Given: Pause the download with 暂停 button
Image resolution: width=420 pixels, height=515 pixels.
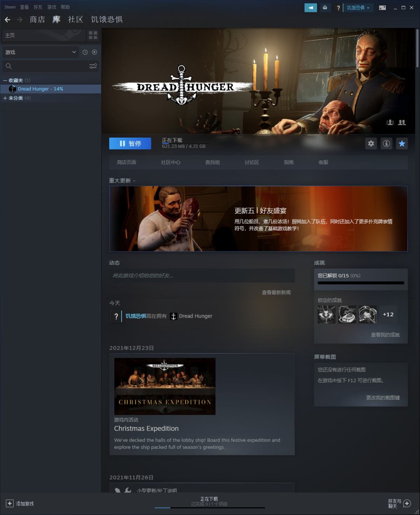Looking at the screenshot, I should (130, 144).
